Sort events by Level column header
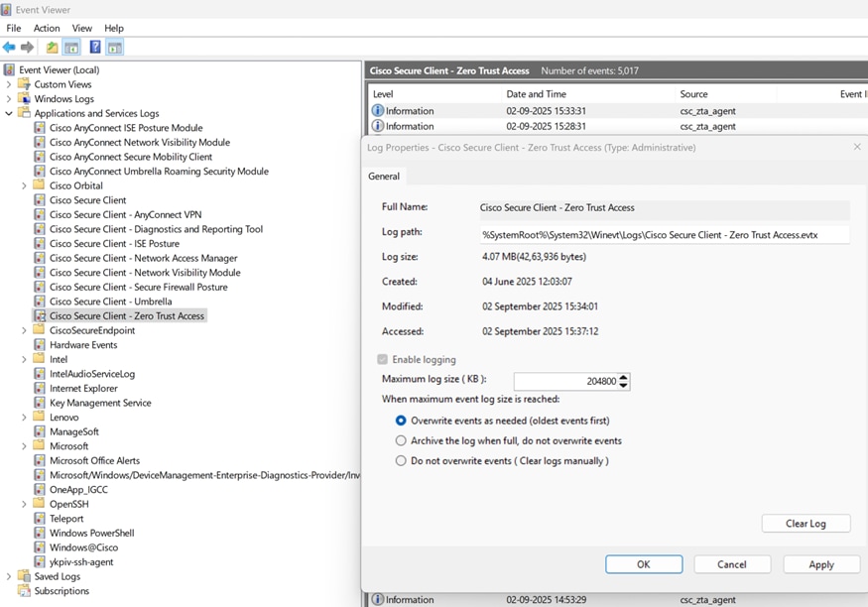 point(434,94)
